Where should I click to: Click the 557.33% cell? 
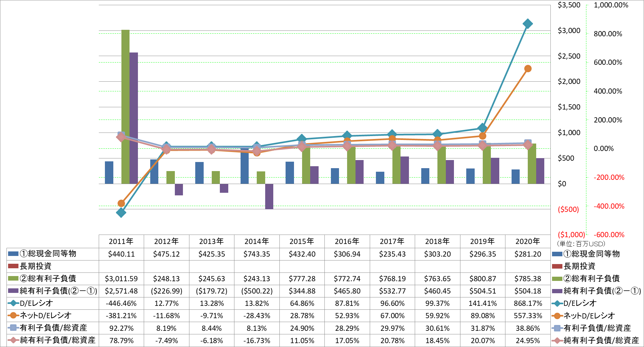[528, 316]
